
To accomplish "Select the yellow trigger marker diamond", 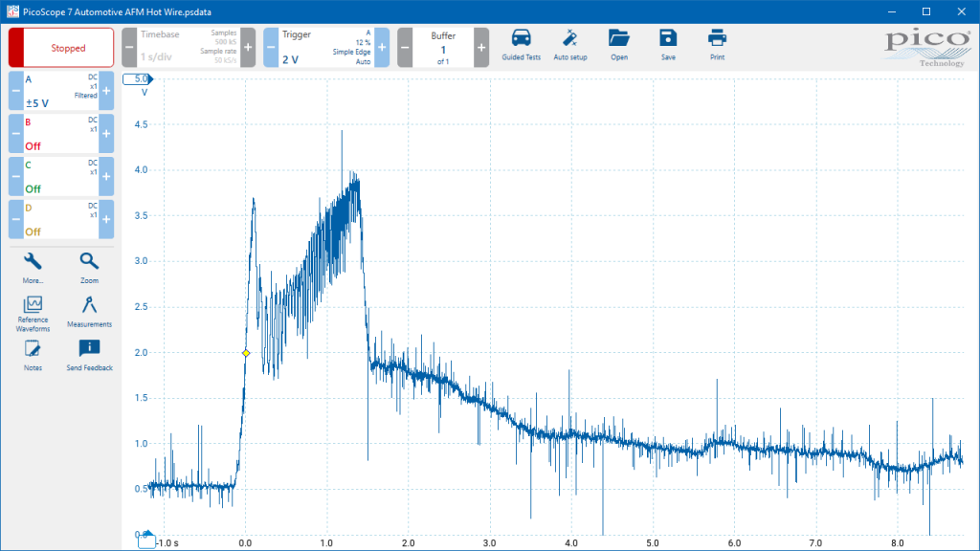I will [x=246, y=353].
